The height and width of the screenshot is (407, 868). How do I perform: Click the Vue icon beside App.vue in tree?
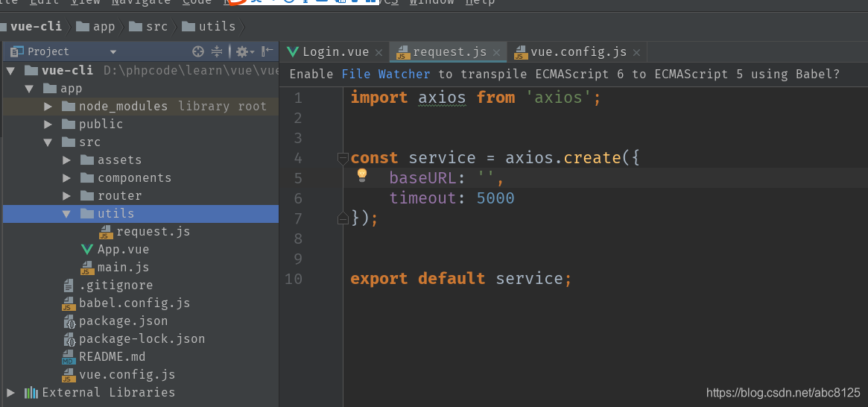click(x=87, y=249)
